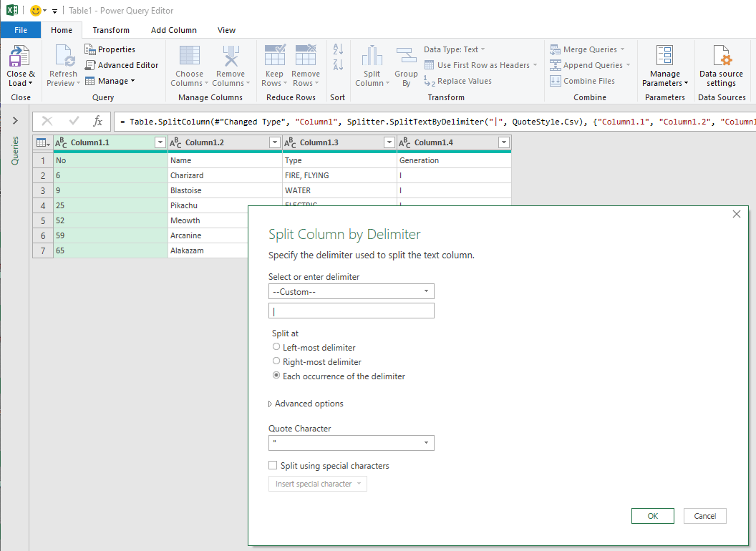Click the FIRE, FLYING cell

(x=339, y=175)
